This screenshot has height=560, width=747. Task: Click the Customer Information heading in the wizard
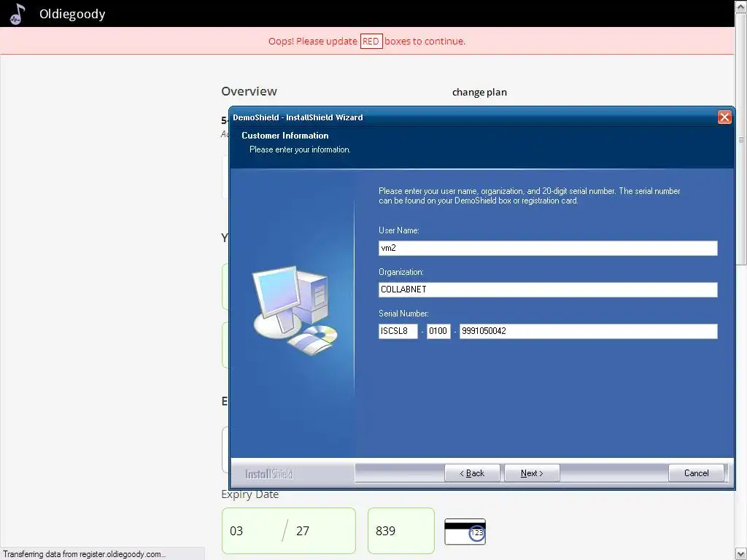click(285, 136)
